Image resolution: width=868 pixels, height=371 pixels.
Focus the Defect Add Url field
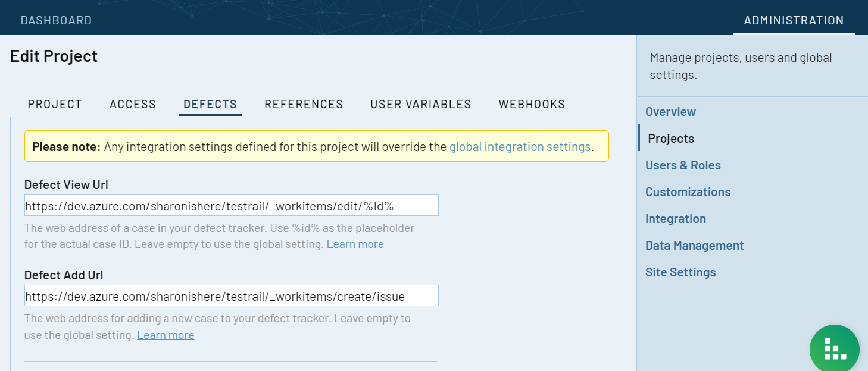tap(231, 296)
